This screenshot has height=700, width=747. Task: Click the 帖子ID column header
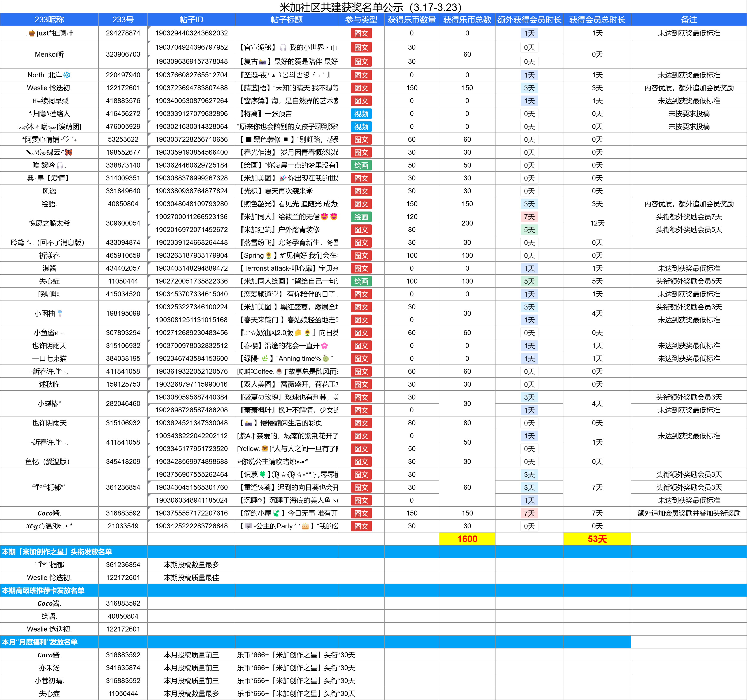[191, 20]
